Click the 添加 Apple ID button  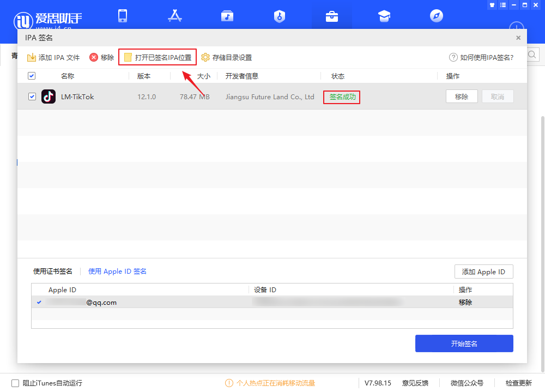point(483,272)
